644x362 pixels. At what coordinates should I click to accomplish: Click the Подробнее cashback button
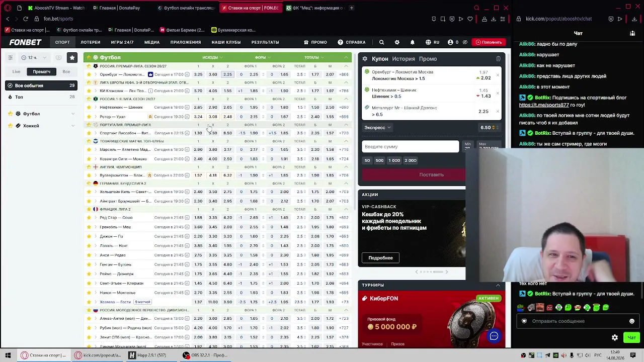(x=380, y=258)
